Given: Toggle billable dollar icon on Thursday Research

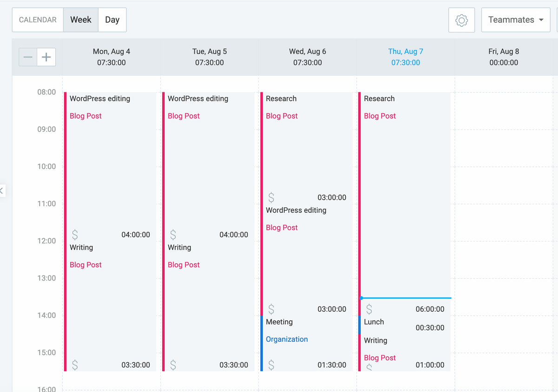Looking at the screenshot, I should tap(369, 309).
